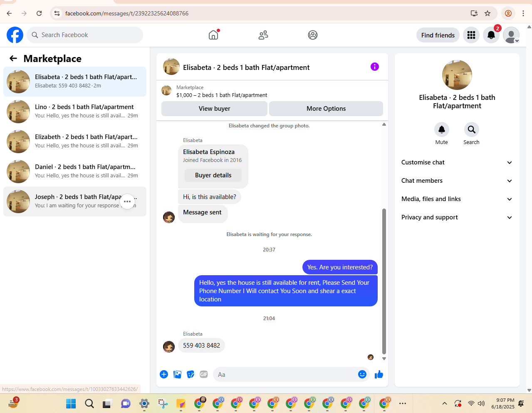Viewport: 532px width, 413px height.
Task: Open site information icon in address bar
Action: (x=57, y=13)
